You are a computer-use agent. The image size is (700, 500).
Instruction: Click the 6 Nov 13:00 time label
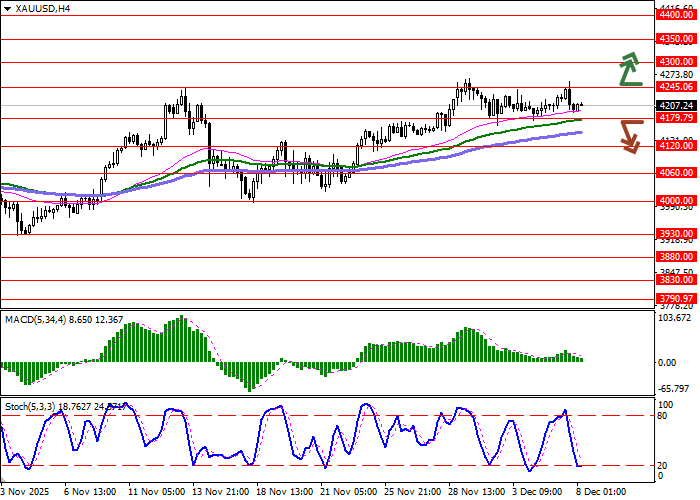point(90,492)
